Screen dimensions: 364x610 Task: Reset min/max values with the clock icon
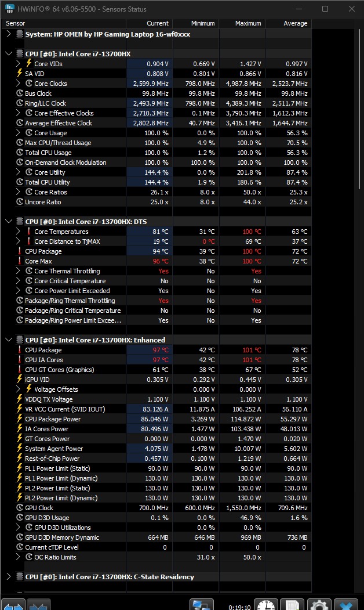(267, 605)
